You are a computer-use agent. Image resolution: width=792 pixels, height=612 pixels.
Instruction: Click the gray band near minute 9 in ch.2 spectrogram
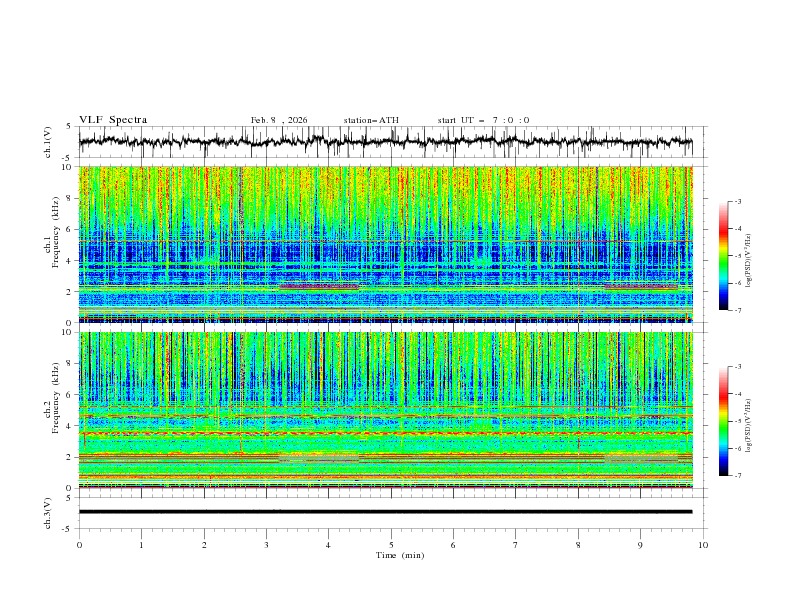(x=641, y=458)
